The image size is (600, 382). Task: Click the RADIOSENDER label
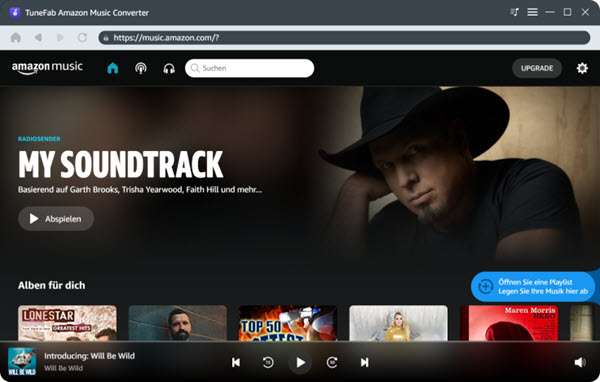click(39, 139)
